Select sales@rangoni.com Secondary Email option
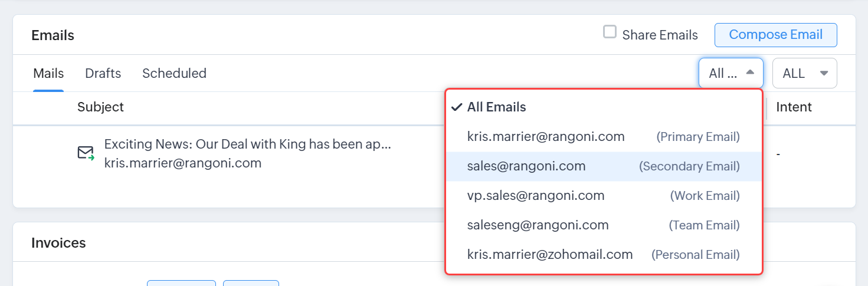This screenshot has width=868, height=286. [603, 166]
